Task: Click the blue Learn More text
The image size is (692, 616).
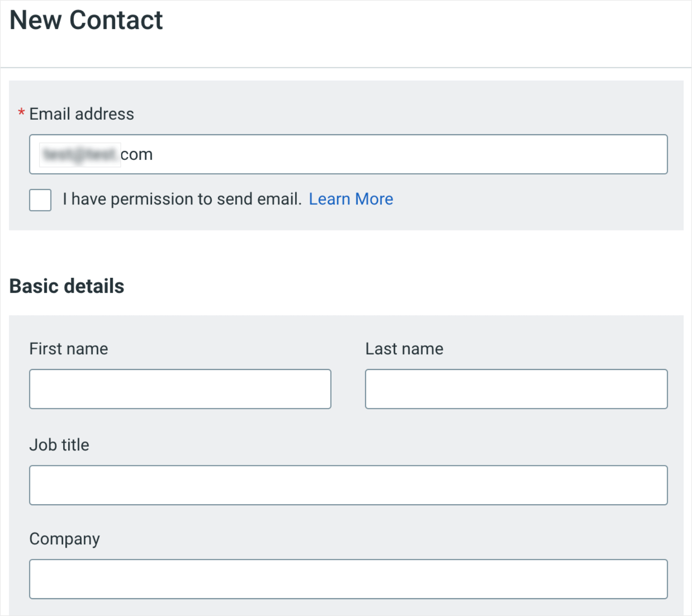Action: [351, 199]
